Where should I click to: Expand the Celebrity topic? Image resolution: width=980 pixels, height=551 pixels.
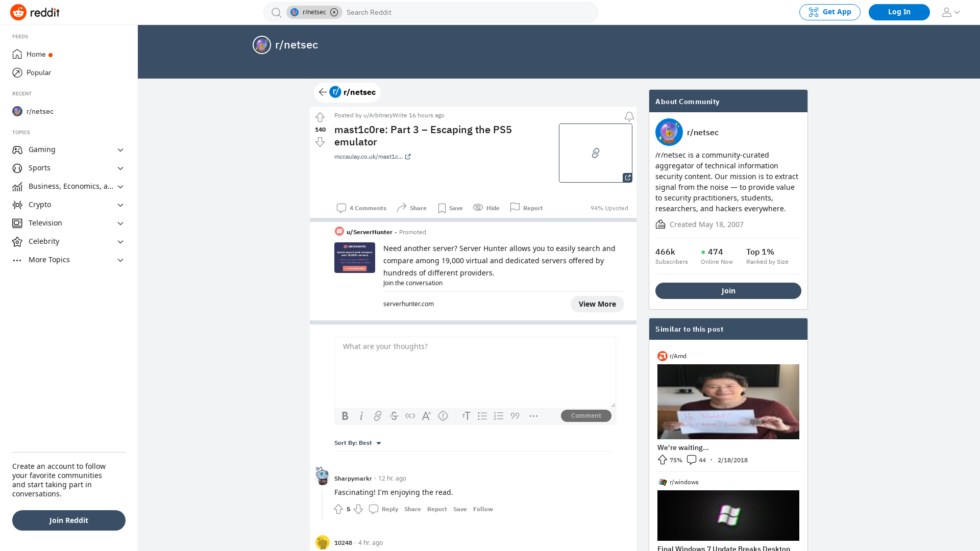tap(69, 241)
